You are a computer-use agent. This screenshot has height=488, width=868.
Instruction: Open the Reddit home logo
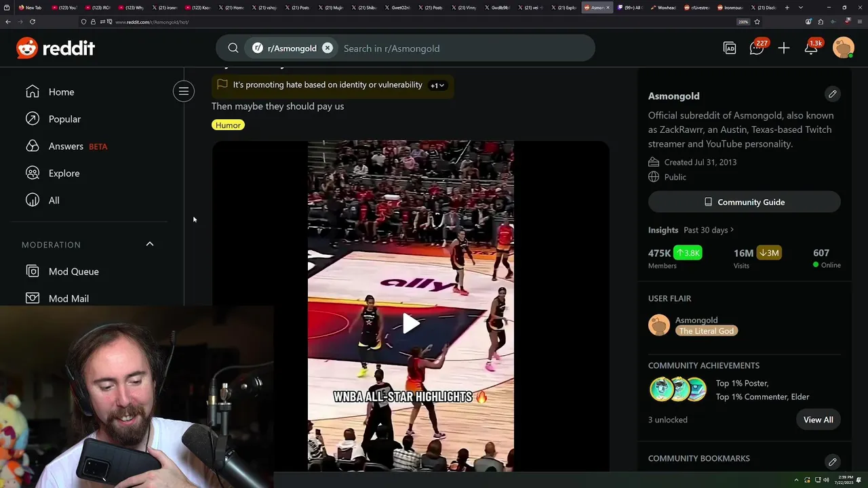tap(56, 48)
